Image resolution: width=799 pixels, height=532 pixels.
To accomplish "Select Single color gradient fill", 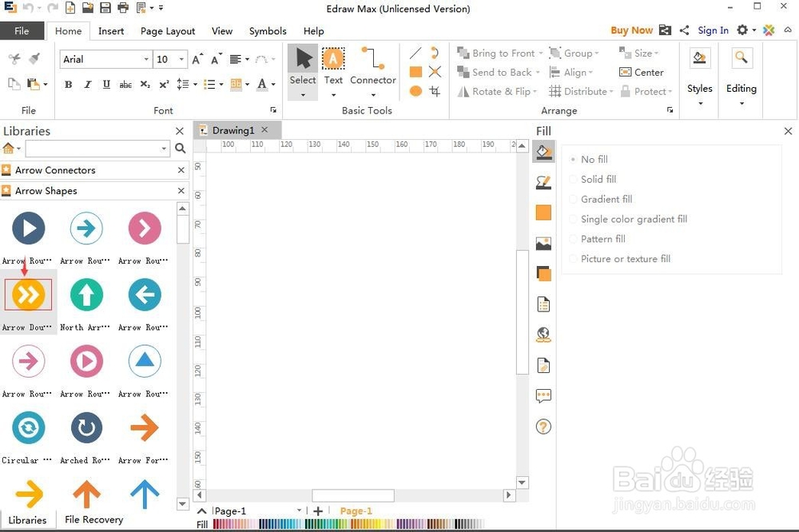I will coord(628,219).
